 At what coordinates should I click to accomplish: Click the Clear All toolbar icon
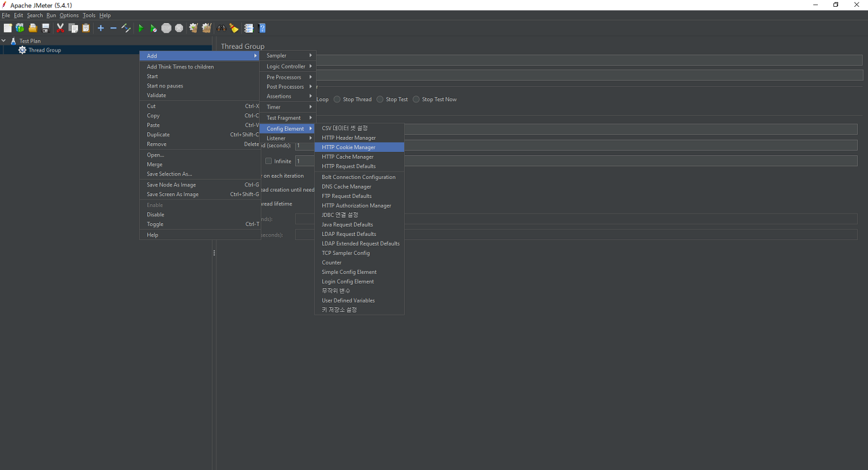(x=206, y=28)
